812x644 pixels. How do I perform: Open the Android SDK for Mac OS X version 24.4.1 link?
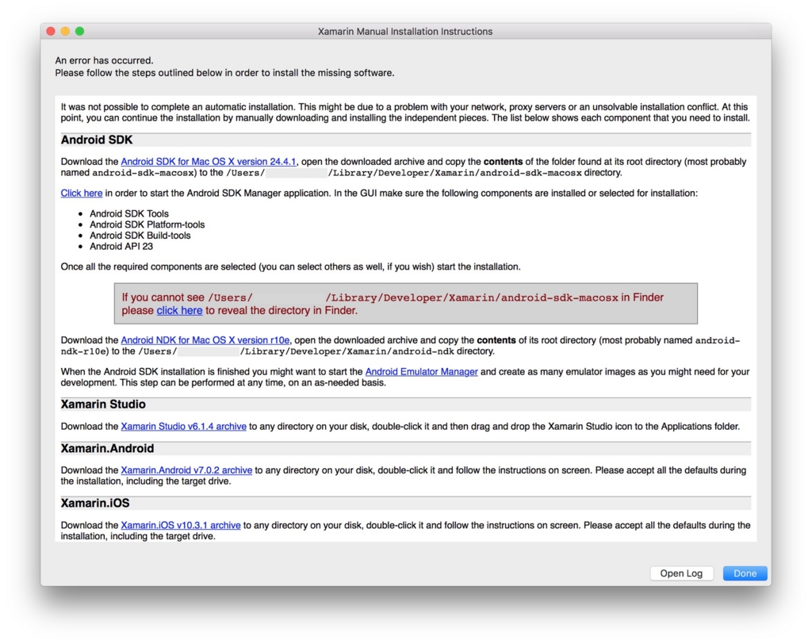[209, 162]
